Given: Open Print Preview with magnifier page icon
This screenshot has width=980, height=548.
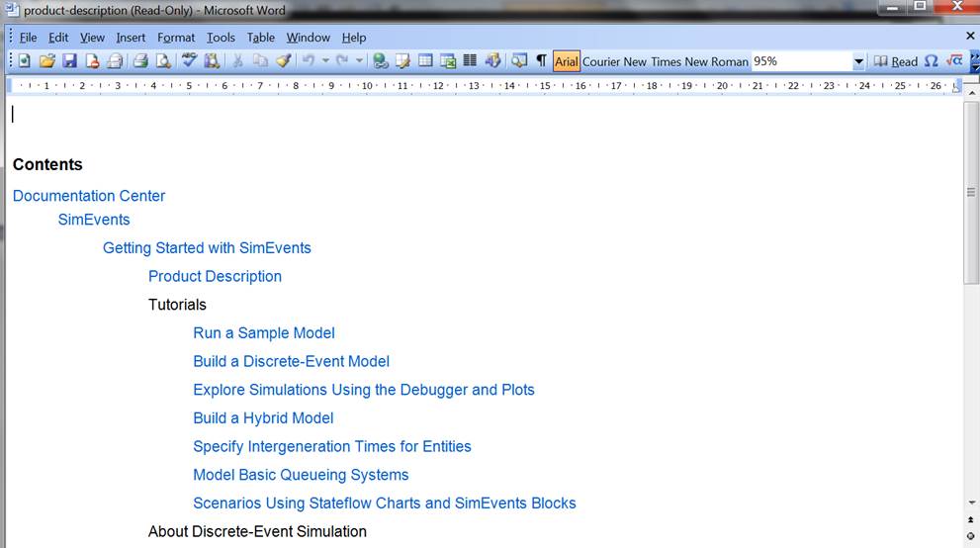Looking at the screenshot, I should point(163,60).
